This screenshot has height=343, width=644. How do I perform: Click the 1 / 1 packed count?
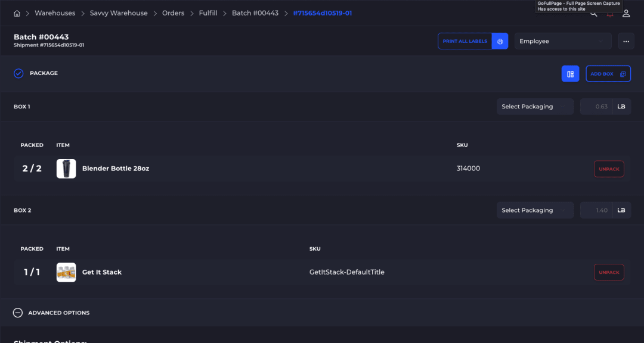click(x=32, y=272)
